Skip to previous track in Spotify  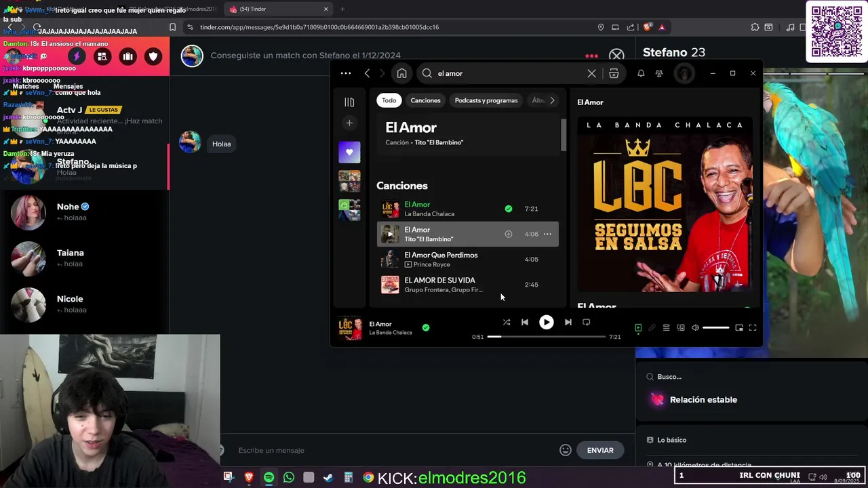(524, 323)
